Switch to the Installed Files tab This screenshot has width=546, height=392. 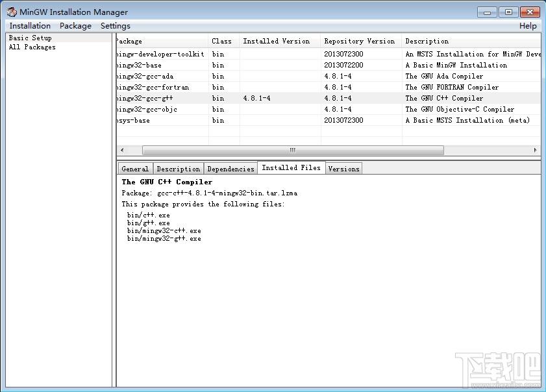pyautogui.click(x=291, y=168)
